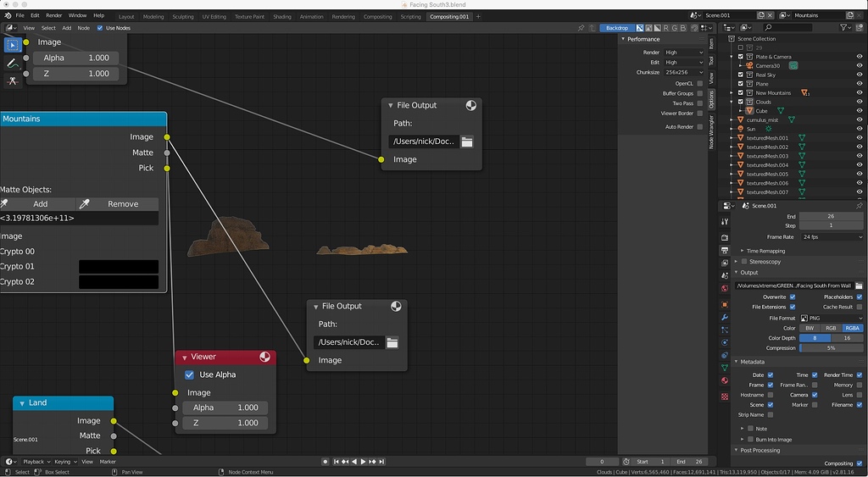Open folder browser on upper File Output node
This screenshot has width=868, height=477.
tap(467, 141)
